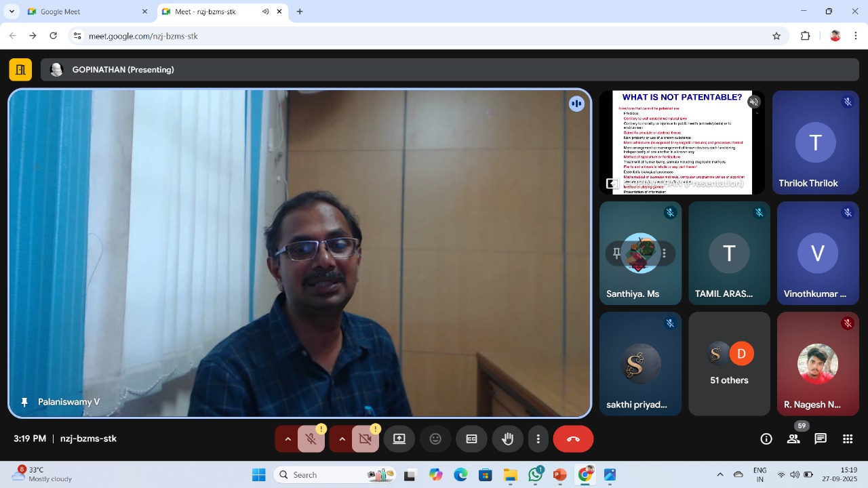
Task: Open WhatsApp from the taskbar
Action: coord(535,475)
